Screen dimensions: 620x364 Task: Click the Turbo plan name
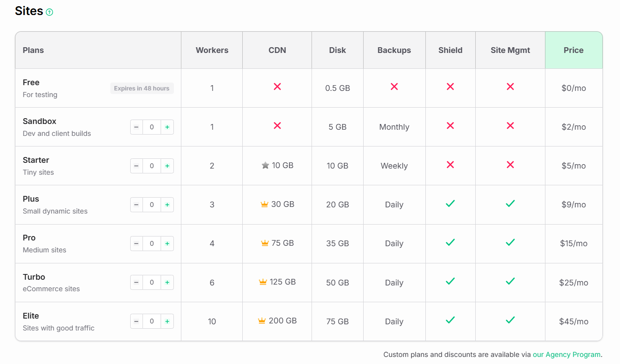[x=34, y=277]
